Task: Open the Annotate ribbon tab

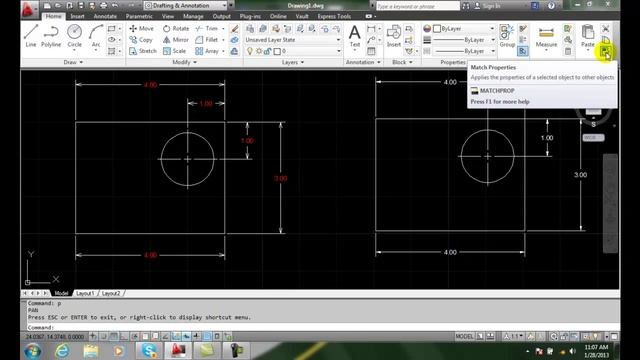Action: click(105, 16)
